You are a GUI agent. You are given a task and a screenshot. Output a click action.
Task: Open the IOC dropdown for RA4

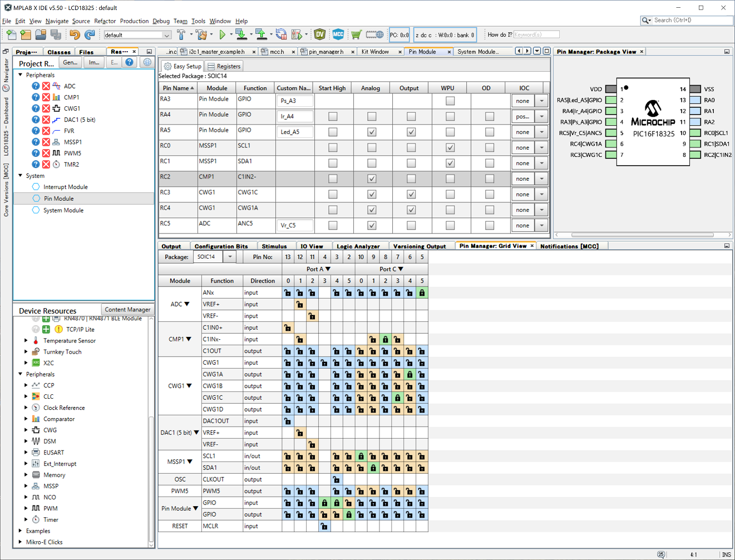tap(541, 117)
